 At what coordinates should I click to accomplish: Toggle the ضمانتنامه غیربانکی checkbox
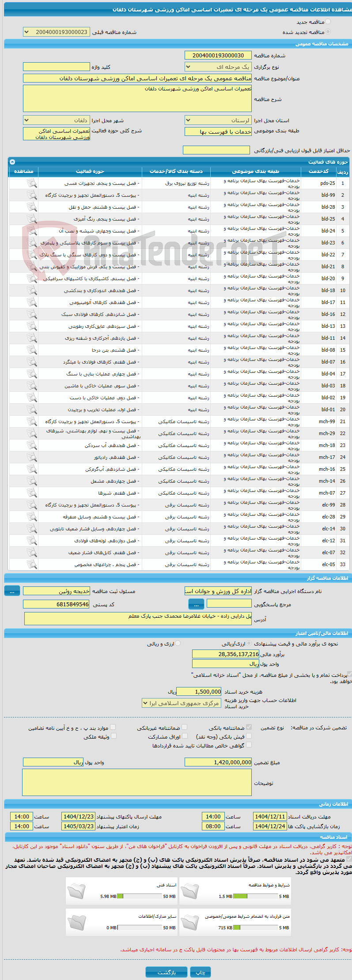pyautogui.click(x=185, y=727)
